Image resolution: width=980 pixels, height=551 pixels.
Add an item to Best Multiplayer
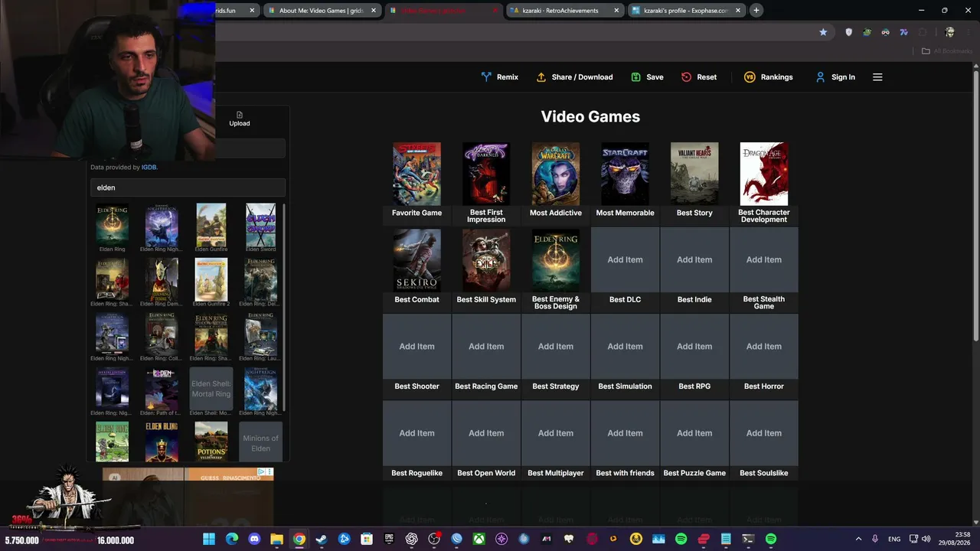tap(556, 433)
